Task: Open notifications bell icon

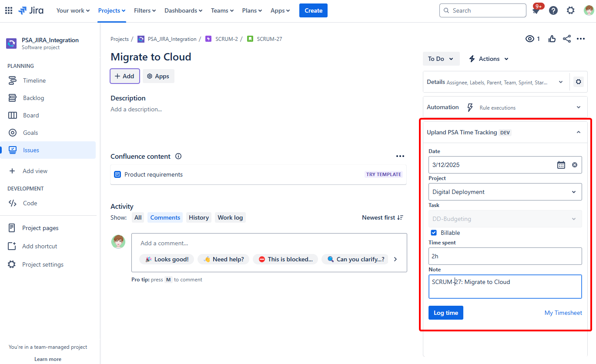Action: click(x=536, y=10)
